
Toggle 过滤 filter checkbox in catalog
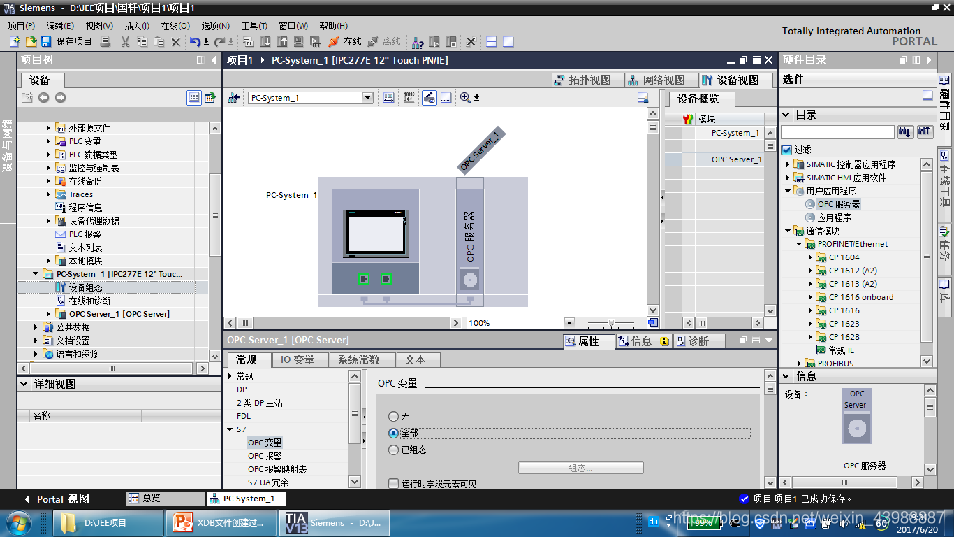pos(787,150)
